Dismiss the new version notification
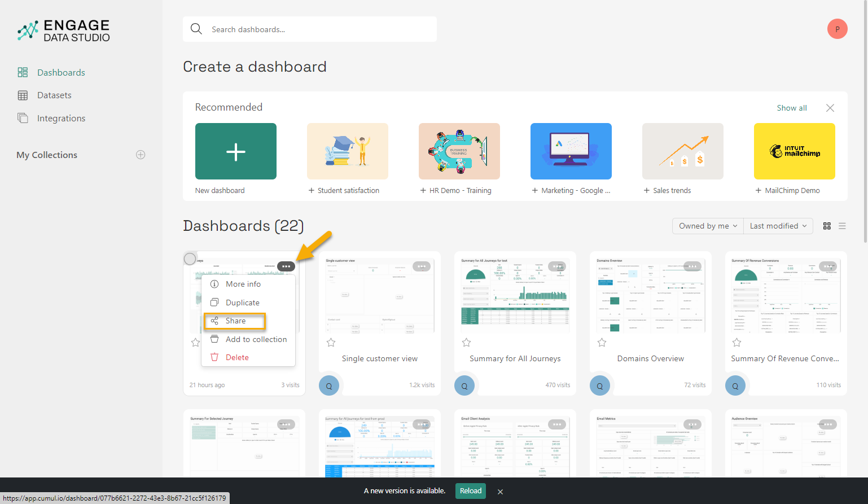 point(500,492)
